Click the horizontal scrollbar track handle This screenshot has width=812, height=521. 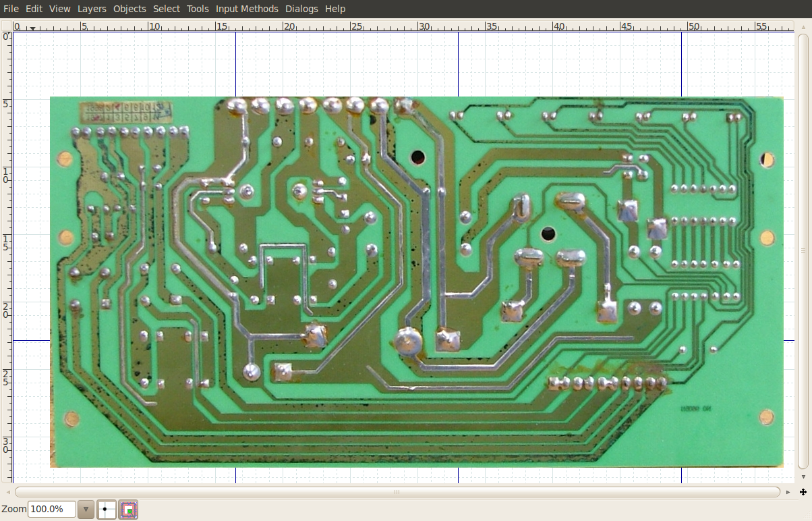[397, 492]
